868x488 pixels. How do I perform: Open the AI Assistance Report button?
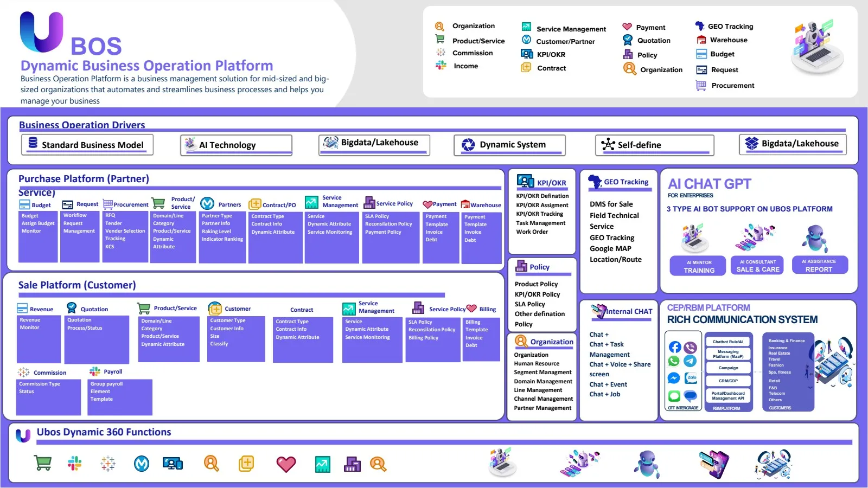tap(819, 265)
